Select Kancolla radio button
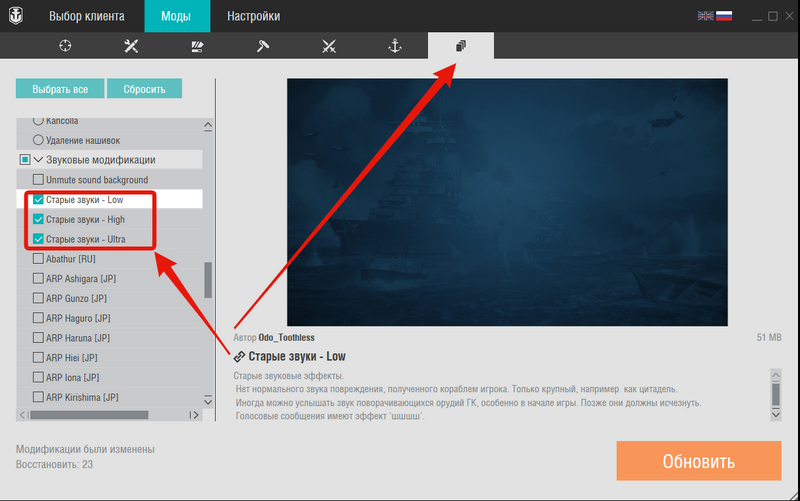 [x=38, y=120]
